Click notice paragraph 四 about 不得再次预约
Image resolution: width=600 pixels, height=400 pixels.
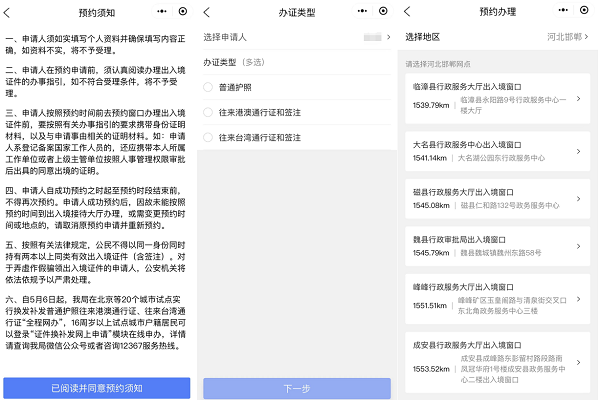pyautogui.click(x=95, y=208)
